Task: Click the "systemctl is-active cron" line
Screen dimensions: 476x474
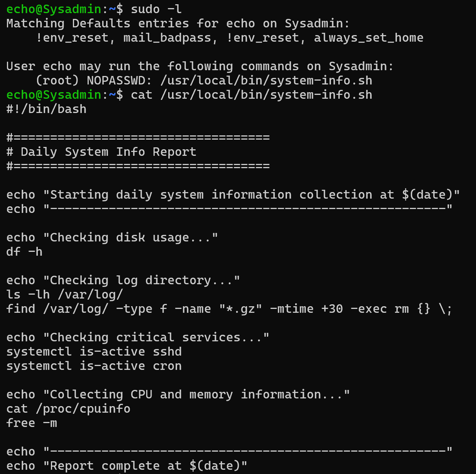Action: pyautogui.click(x=94, y=366)
